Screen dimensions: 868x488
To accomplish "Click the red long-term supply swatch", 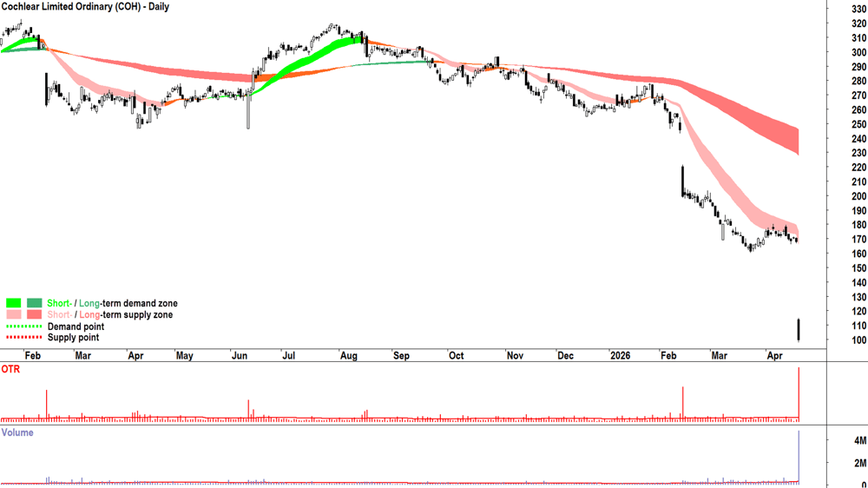I will pyautogui.click(x=35, y=314).
